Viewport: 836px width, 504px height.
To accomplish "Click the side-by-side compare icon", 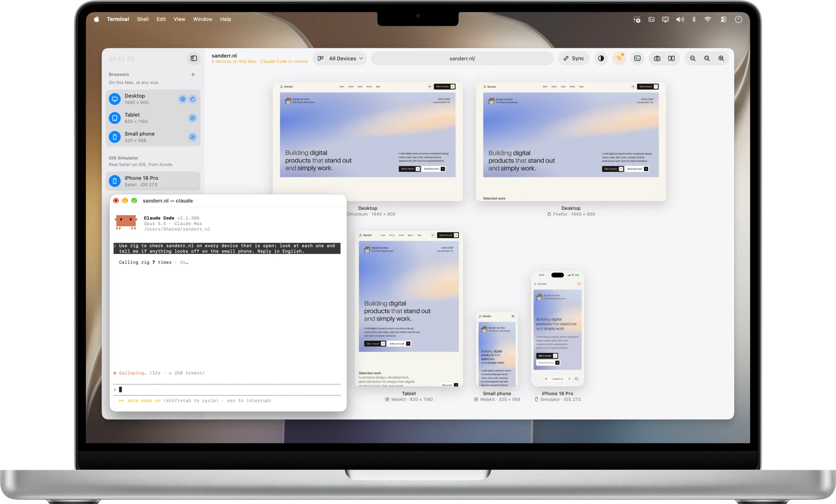I will click(x=671, y=58).
